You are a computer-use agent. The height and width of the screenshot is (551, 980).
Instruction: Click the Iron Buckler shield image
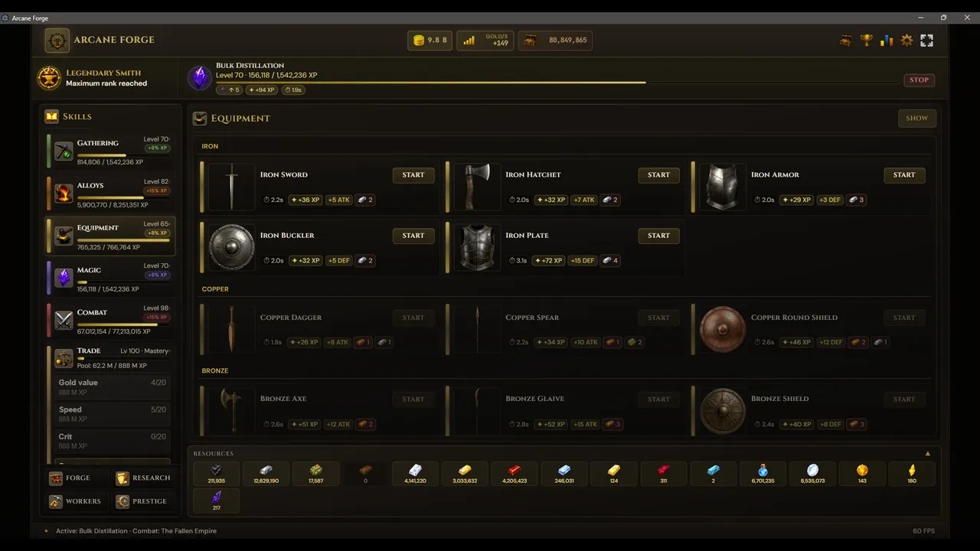point(232,246)
